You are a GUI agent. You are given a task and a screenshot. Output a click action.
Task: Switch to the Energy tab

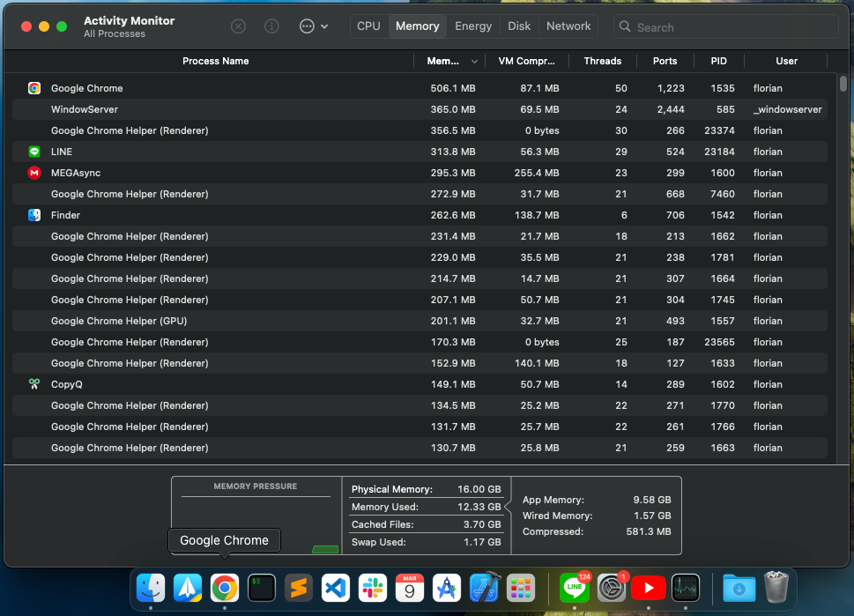(473, 26)
